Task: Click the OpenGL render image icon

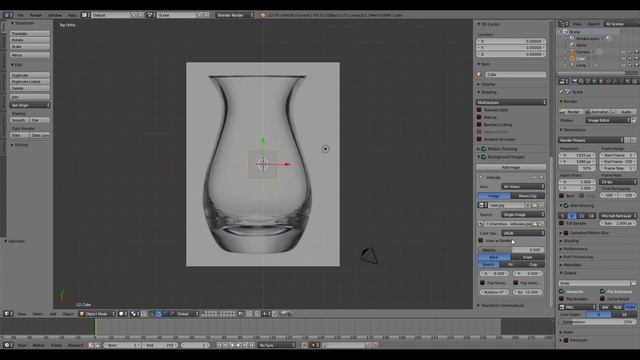Action: [284, 313]
